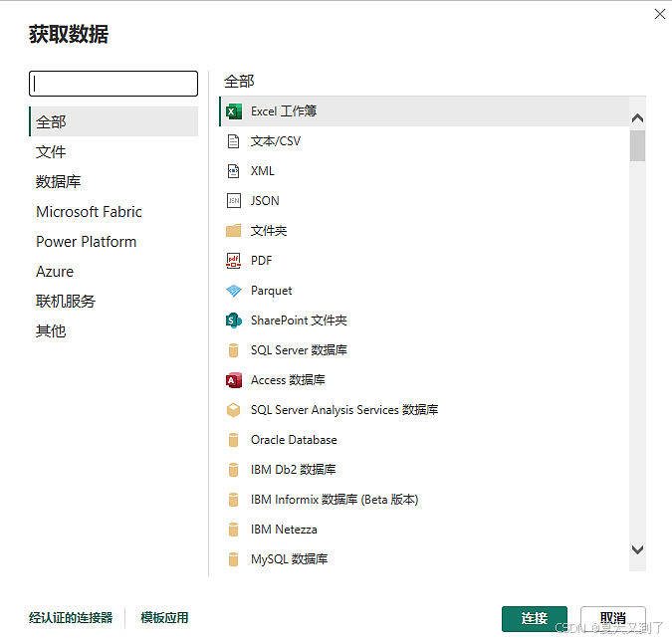This screenshot has width=672, height=642.
Task: Select the 全部 category
Action: point(113,121)
